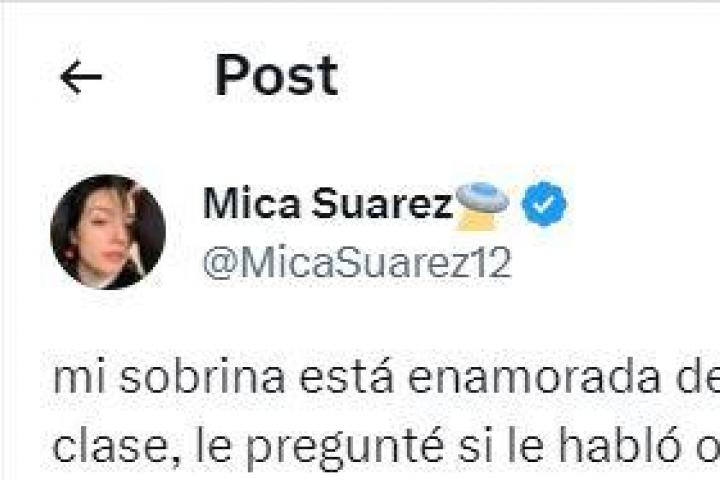This screenshot has width=720, height=480.
Task: Click the "Suarez" surname in the display name
Action: coord(382,203)
